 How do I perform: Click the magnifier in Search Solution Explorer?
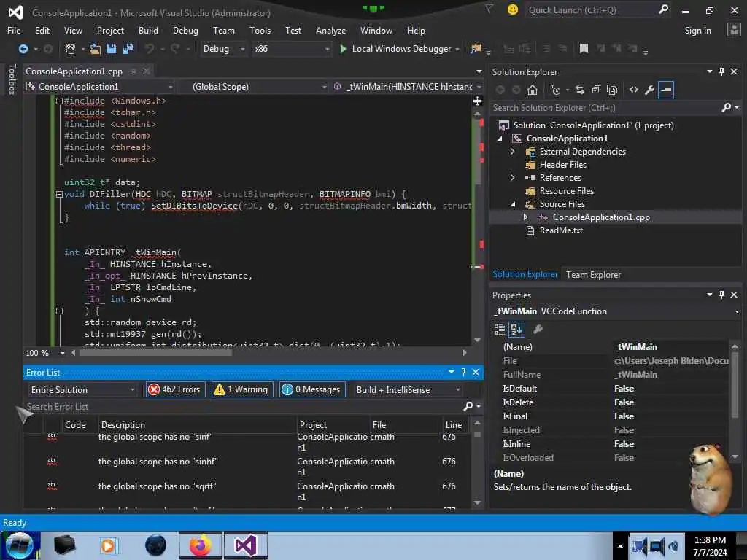pyautogui.click(x=726, y=108)
